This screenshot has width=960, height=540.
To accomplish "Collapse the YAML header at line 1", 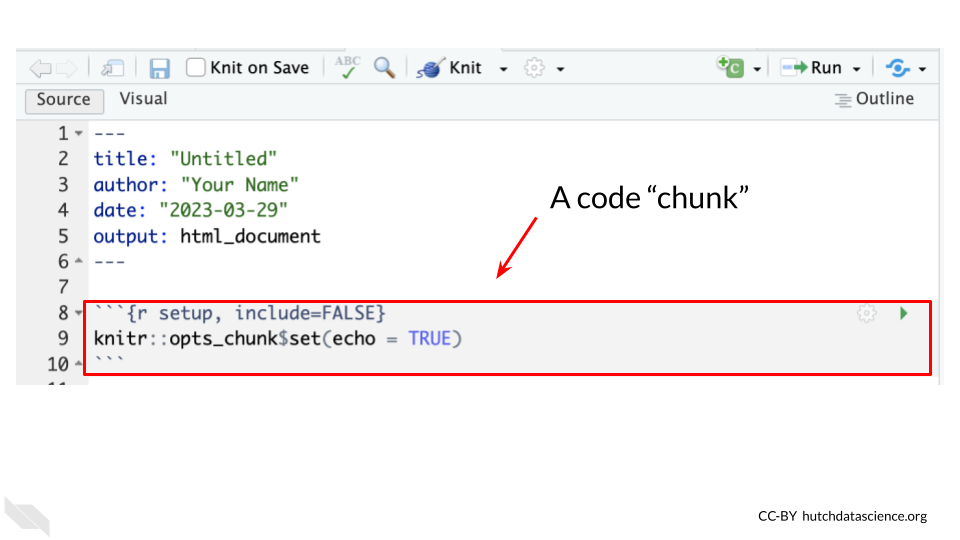I will coord(79,133).
